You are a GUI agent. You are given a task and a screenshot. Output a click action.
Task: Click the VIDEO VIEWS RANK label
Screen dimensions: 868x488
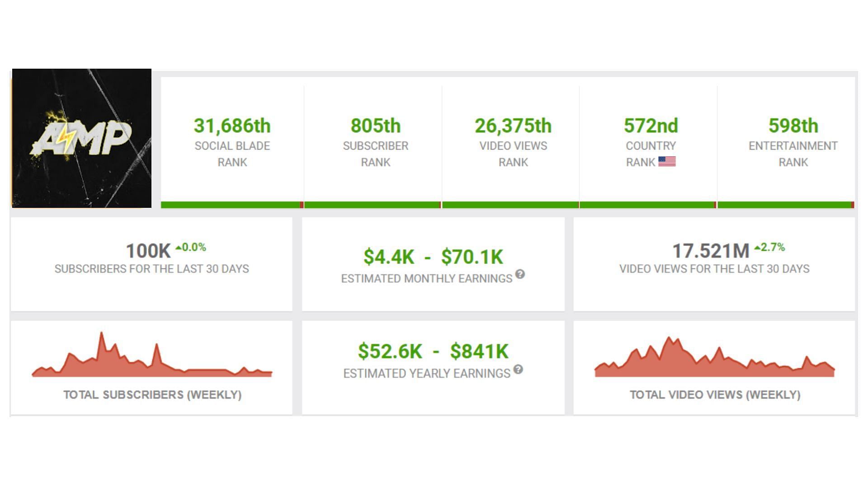click(x=513, y=154)
